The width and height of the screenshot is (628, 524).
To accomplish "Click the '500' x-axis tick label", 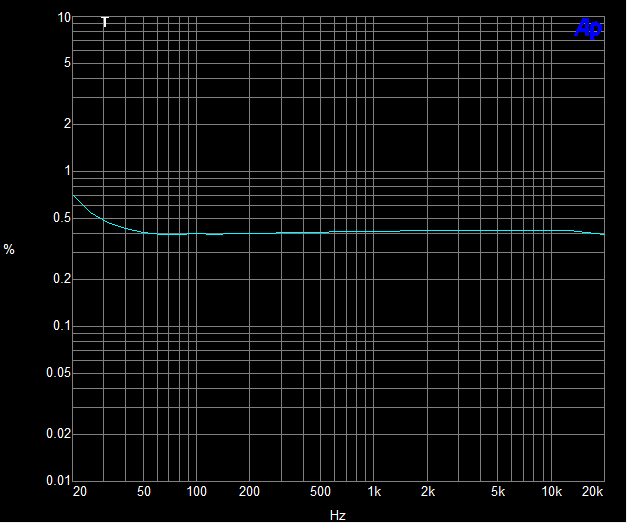I will point(320,492).
